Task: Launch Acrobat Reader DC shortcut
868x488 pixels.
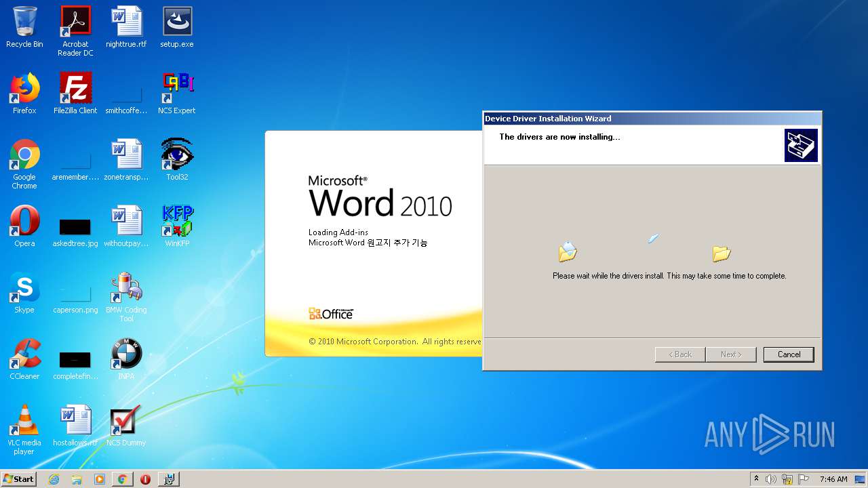Action: pos(75,31)
